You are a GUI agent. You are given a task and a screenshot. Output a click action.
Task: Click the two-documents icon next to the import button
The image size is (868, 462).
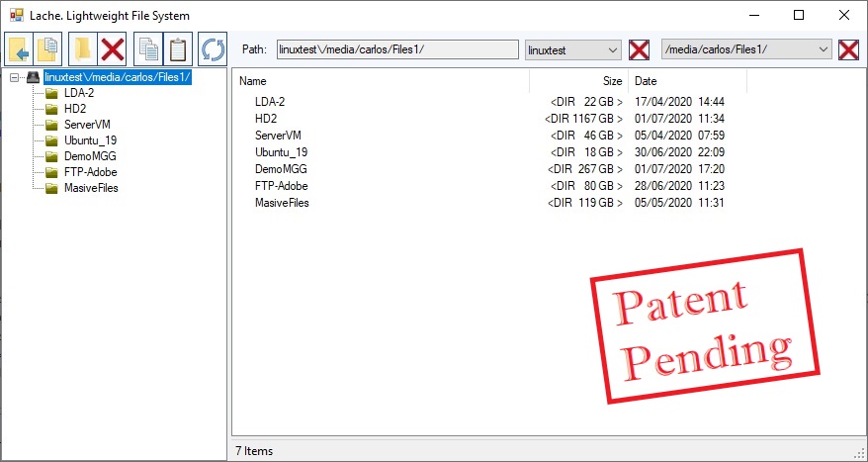point(47,48)
